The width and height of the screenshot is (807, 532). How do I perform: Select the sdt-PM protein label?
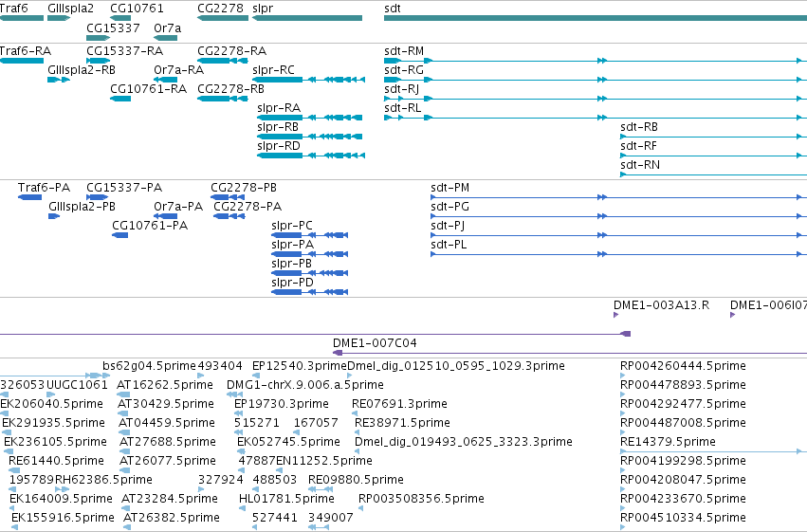point(449,188)
